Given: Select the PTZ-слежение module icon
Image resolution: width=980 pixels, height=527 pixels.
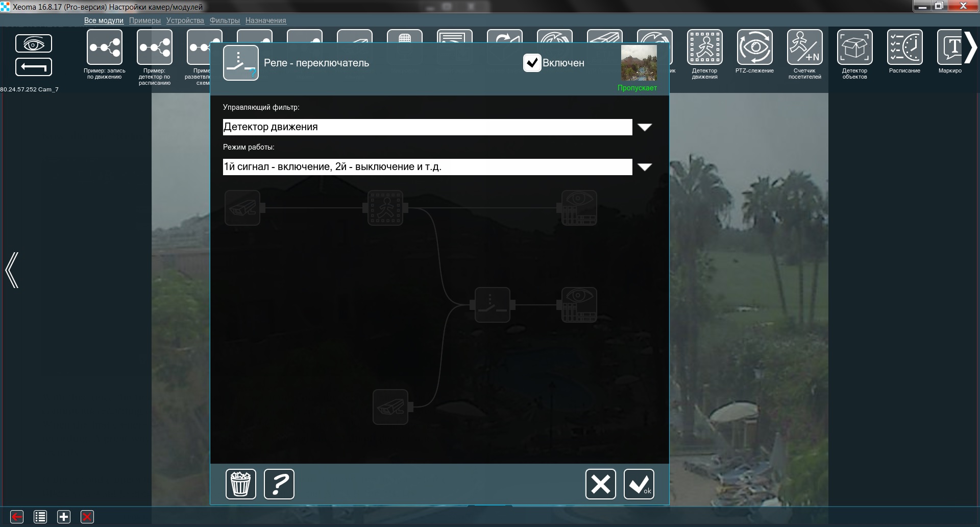Looking at the screenshot, I should pyautogui.click(x=754, y=47).
